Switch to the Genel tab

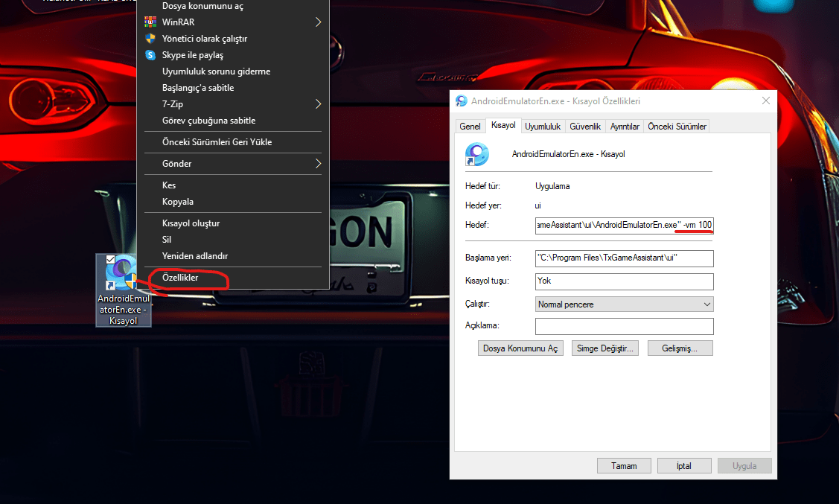coord(470,127)
